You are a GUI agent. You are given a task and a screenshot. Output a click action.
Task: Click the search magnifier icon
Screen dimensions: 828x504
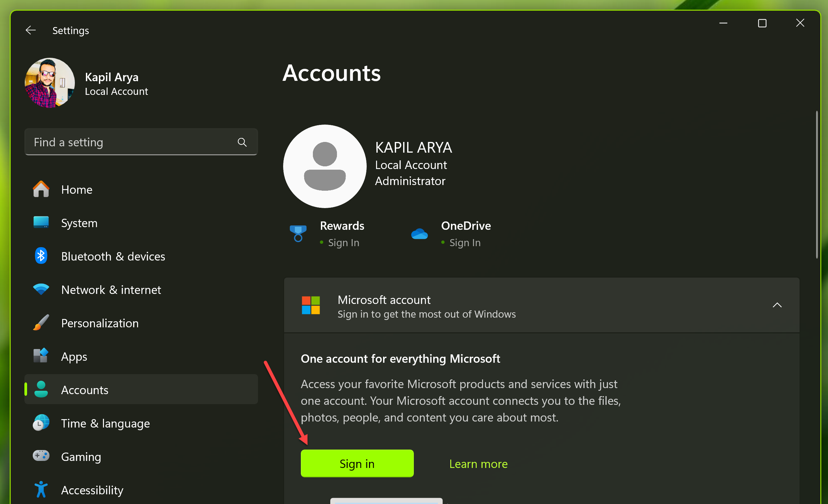tap(242, 142)
